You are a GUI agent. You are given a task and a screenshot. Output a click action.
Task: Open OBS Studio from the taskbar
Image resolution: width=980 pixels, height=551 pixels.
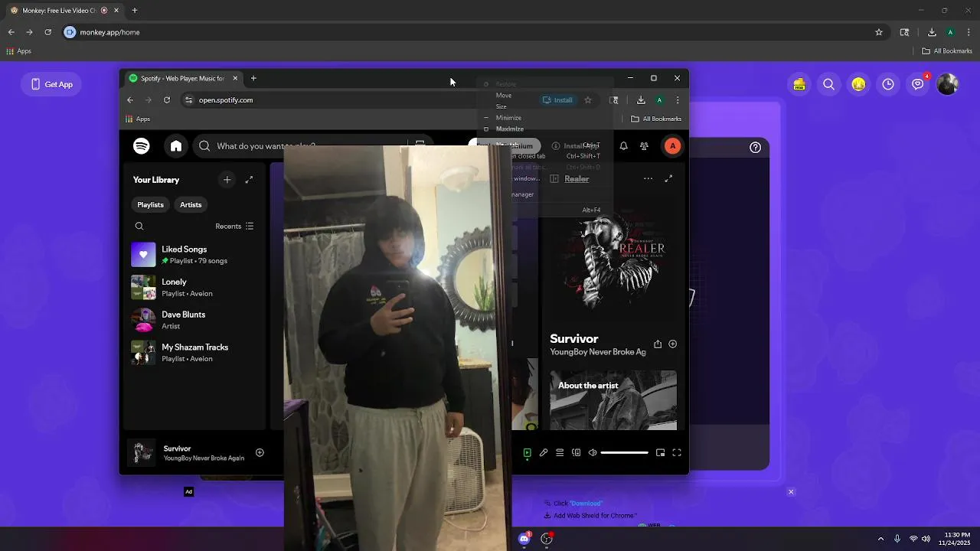pyautogui.click(x=547, y=539)
